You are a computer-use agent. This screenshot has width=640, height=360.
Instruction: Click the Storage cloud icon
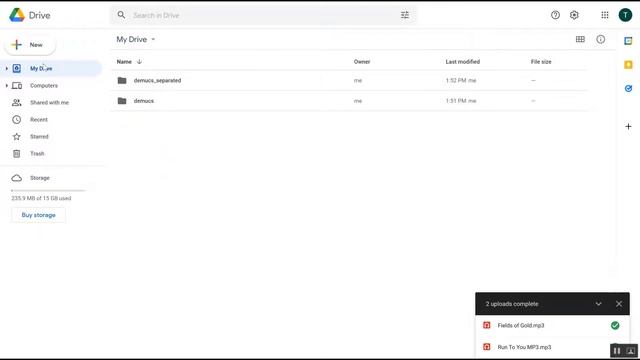[x=16, y=178]
